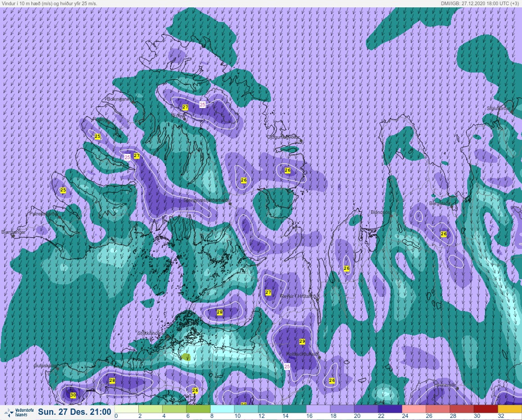Viewport: 522px width, 420px height.
Task: Select the orange 32+ m/s legend swatch
Action: [510, 409]
